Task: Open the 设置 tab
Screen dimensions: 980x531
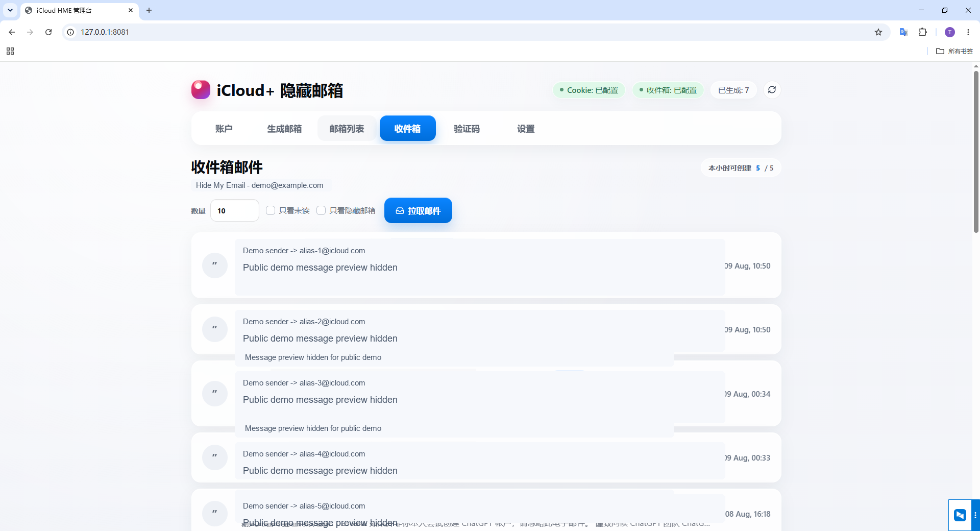Action: [526, 129]
